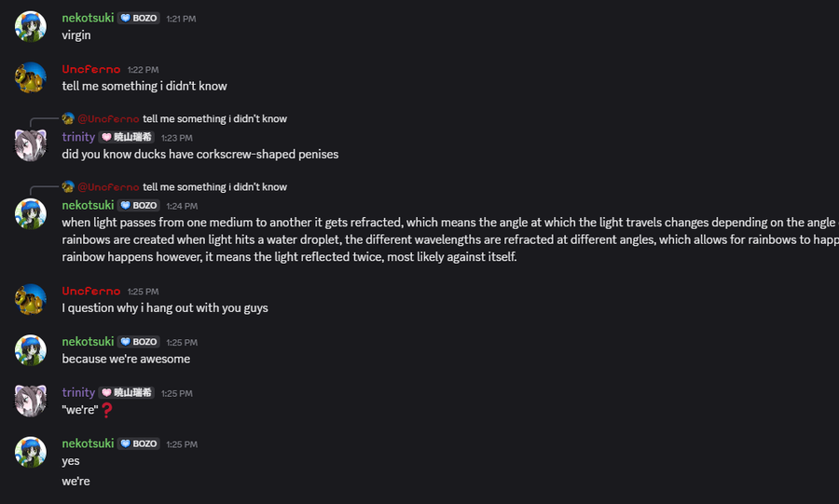Click nekotsuki's avatar beside the "yes" message
Image resolution: width=839 pixels, height=504 pixels.
31,452
